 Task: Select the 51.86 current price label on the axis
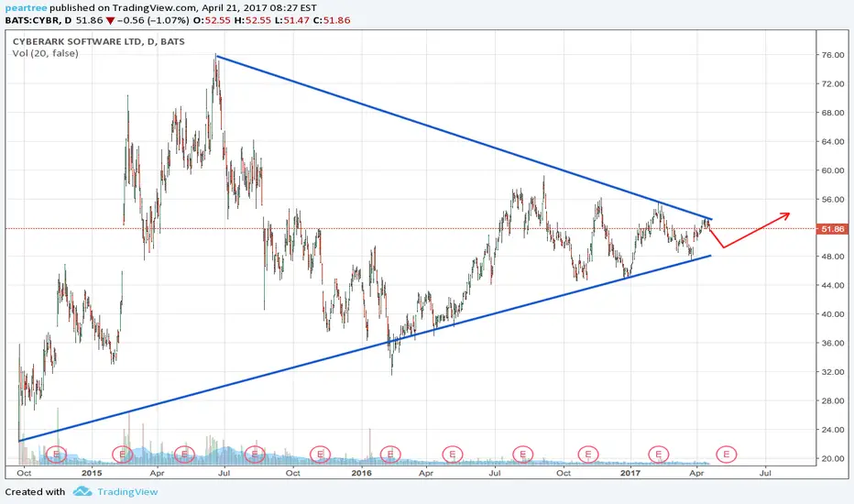point(833,229)
